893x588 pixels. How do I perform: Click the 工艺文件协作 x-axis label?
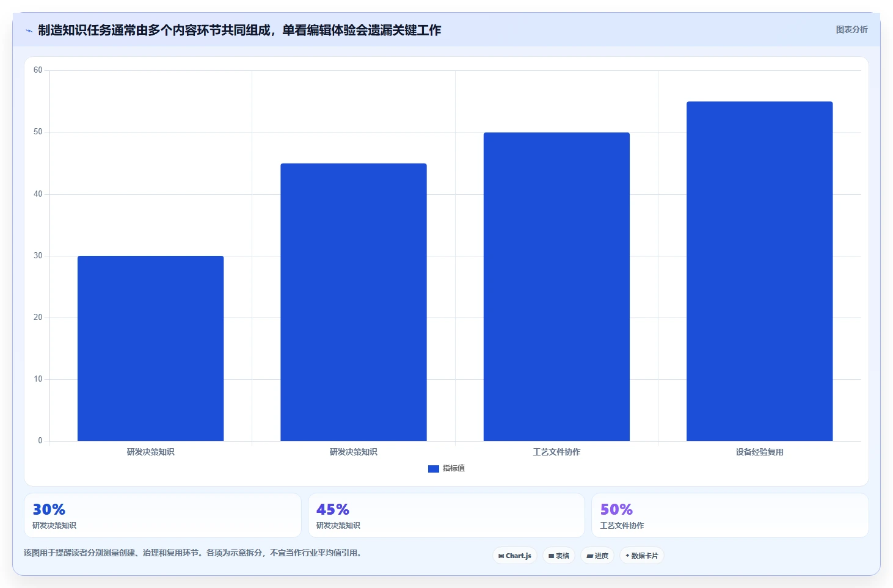click(x=556, y=452)
